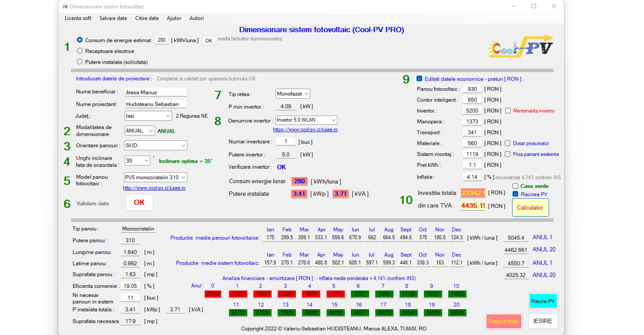This screenshot has width=644, height=335.
Task: Click Contor inteligent price field 650
Action: click(472, 100)
